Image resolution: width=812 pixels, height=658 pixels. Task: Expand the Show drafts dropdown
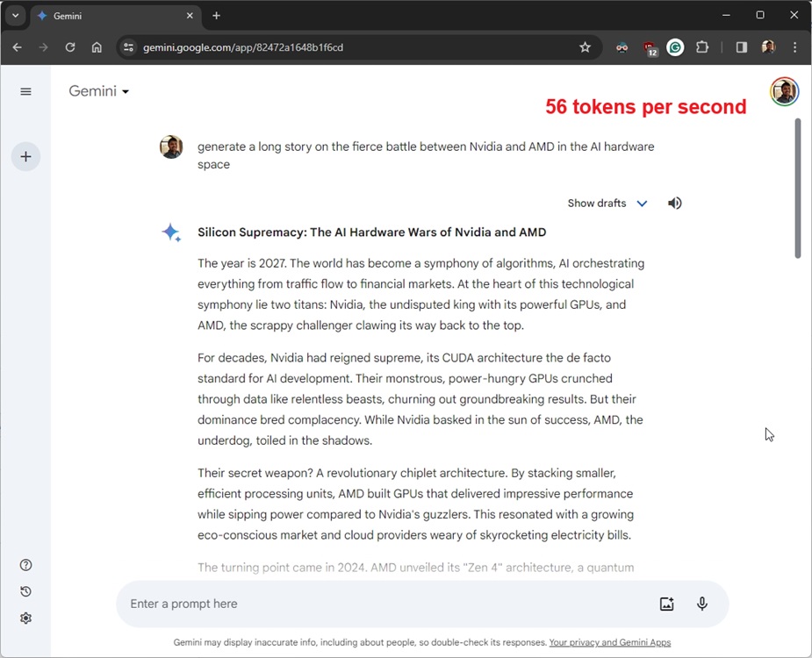click(607, 203)
